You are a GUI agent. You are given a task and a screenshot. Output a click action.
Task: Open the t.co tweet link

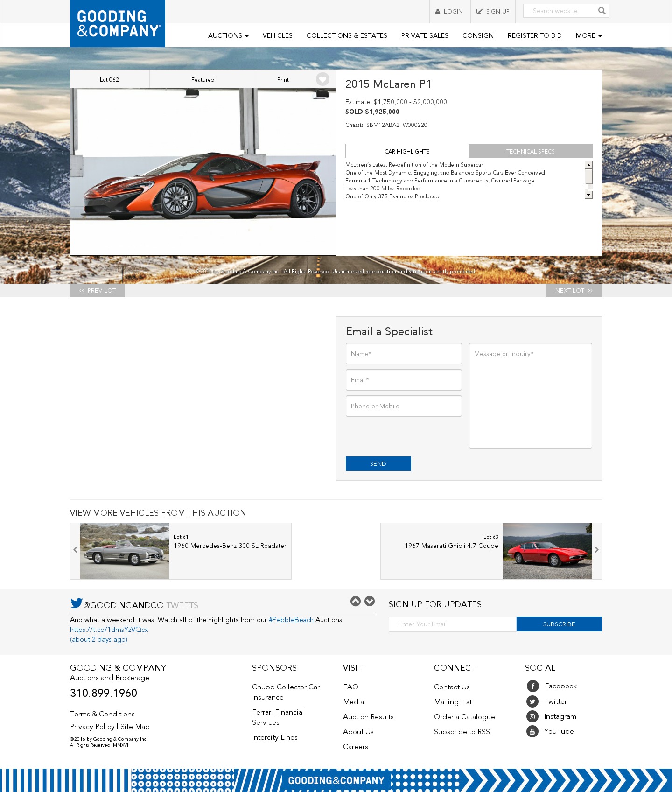coord(109,630)
